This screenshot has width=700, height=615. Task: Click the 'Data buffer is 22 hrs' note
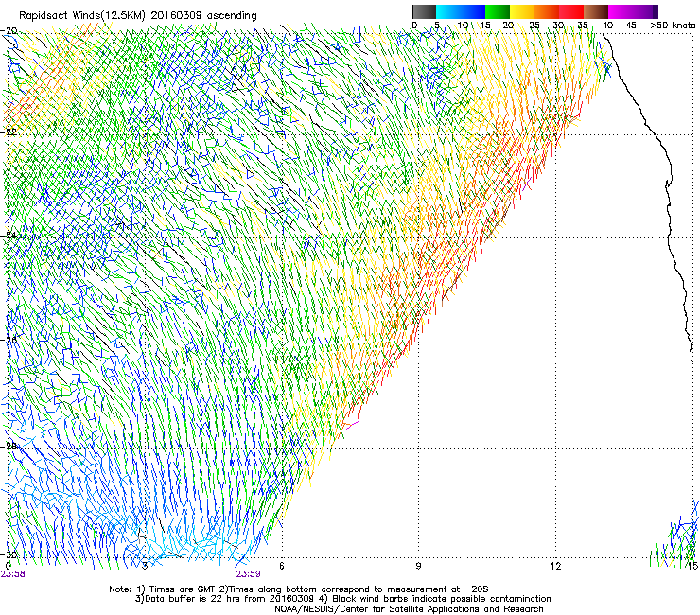[x=342, y=599]
